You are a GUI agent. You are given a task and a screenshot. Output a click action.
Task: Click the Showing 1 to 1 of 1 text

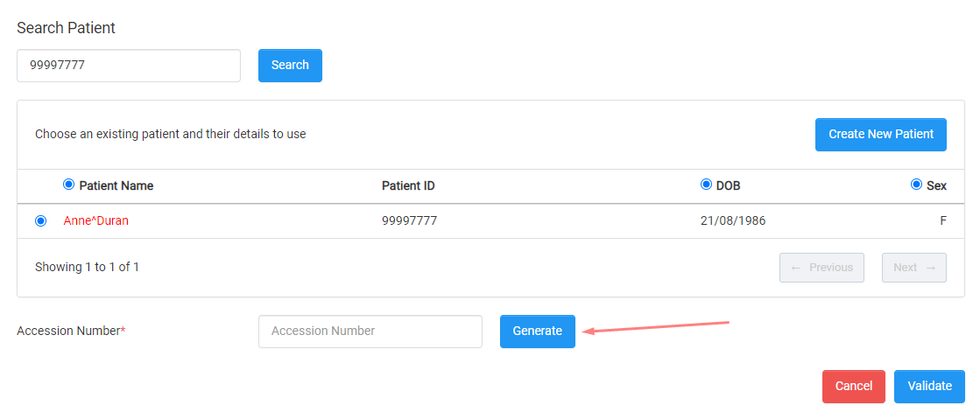87,268
